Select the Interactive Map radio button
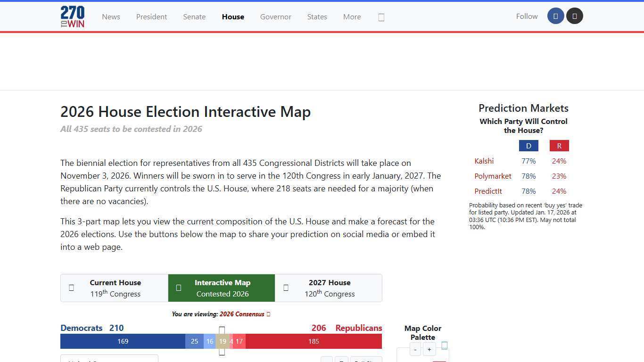 pos(179,288)
